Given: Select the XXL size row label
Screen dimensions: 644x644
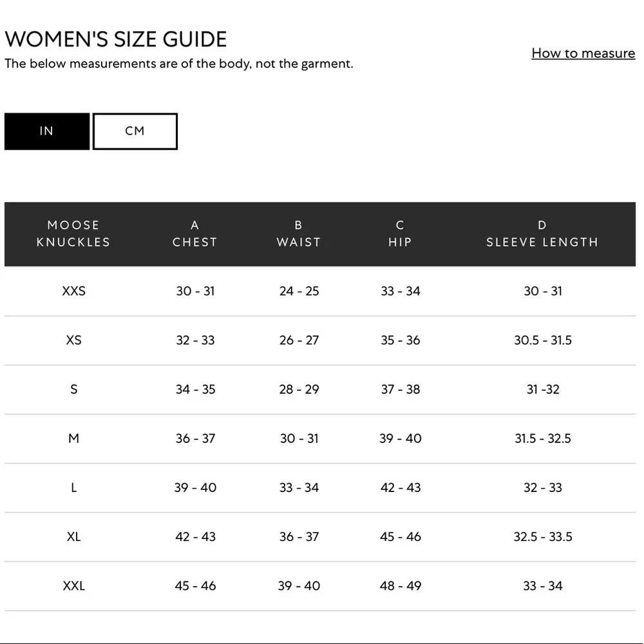Looking at the screenshot, I should click(73, 586).
